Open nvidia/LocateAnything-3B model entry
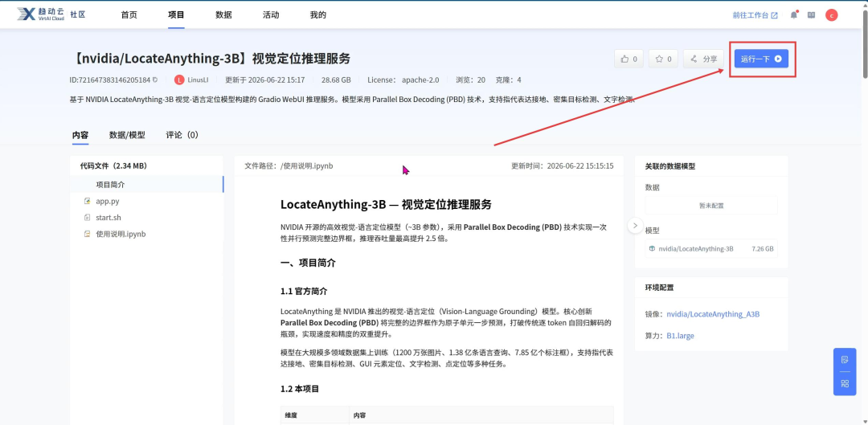 pyautogui.click(x=711, y=249)
